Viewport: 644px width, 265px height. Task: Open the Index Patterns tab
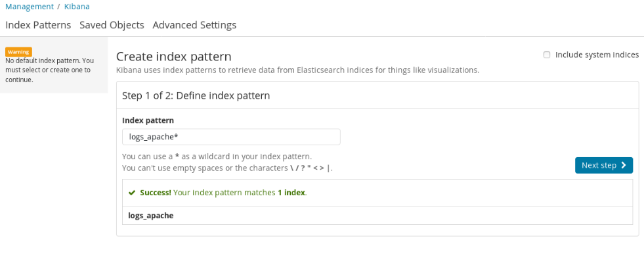(38, 25)
